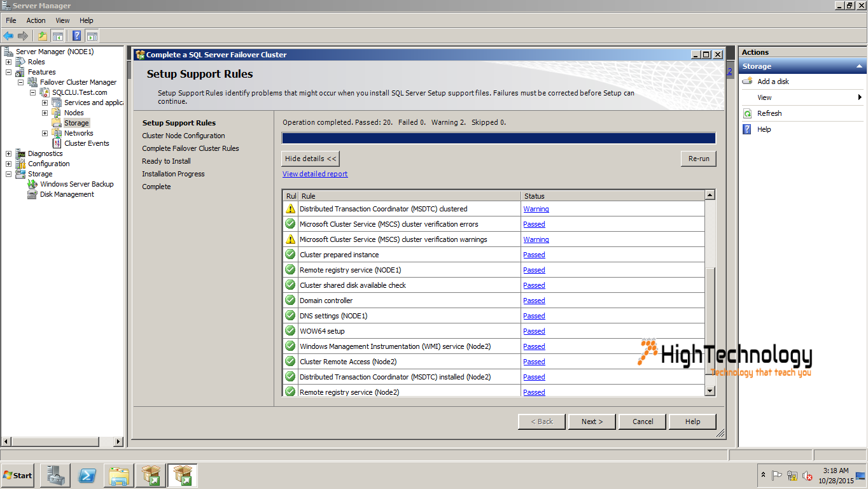Click the Hide details button
The height and width of the screenshot is (489, 868).
tap(310, 159)
